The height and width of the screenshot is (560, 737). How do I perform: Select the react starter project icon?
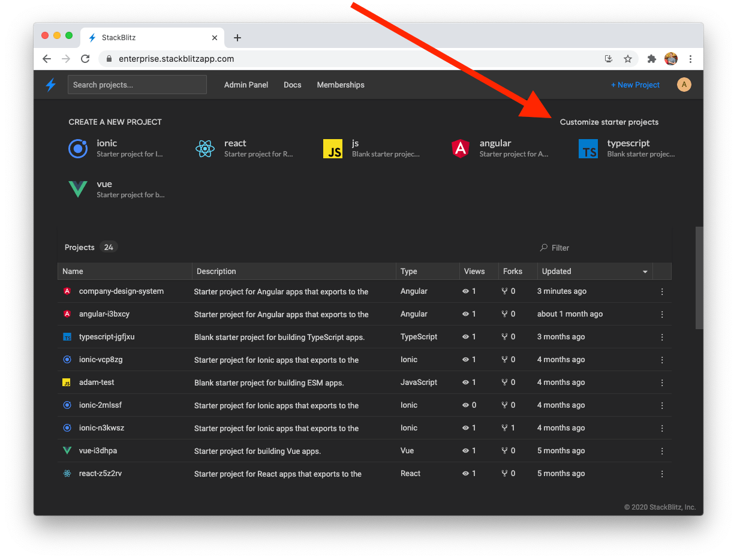(205, 149)
